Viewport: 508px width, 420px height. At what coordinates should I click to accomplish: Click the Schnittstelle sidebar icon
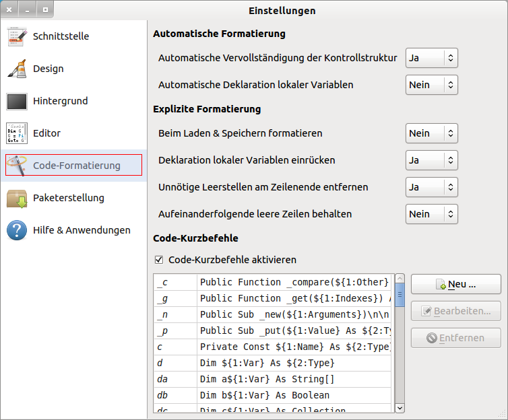[17, 36]
